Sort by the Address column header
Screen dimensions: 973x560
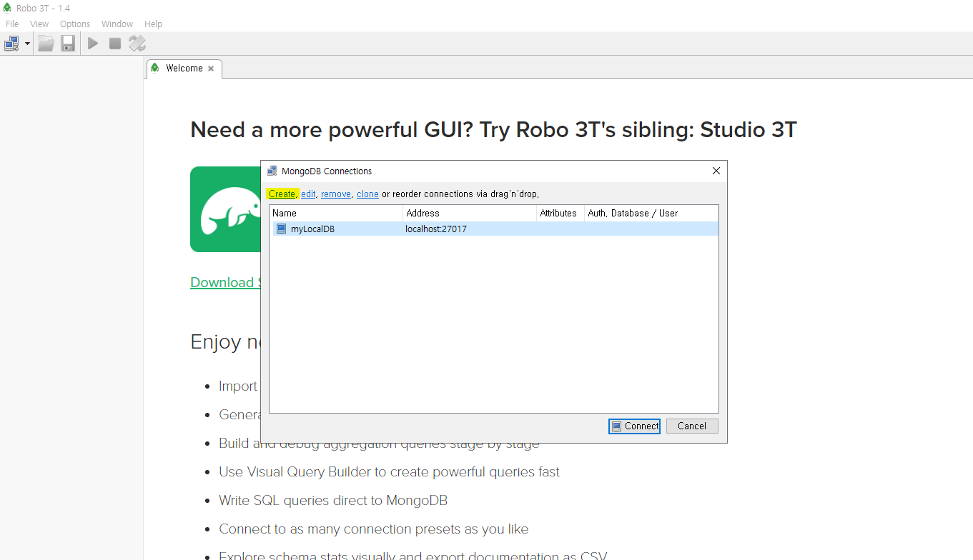(470, 213)
